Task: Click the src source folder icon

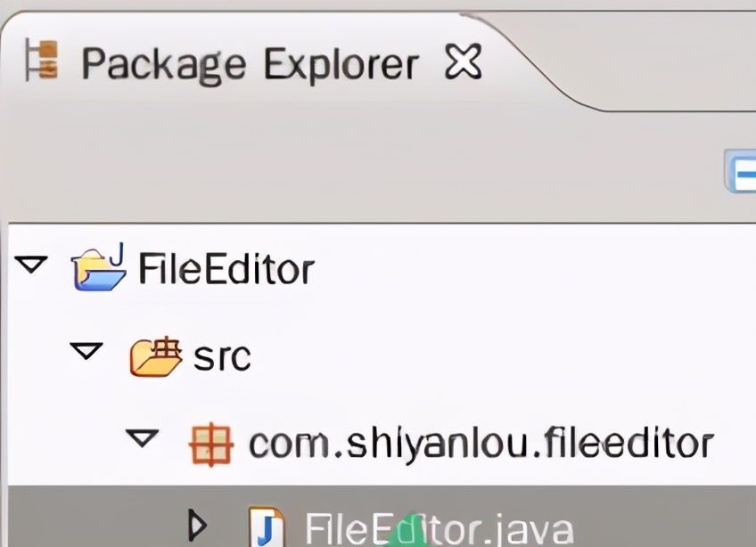Action: pyautogui.click(x=156, y=355)
